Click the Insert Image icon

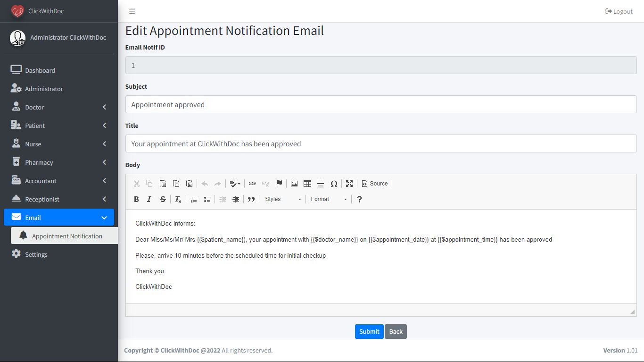(294, 184)
